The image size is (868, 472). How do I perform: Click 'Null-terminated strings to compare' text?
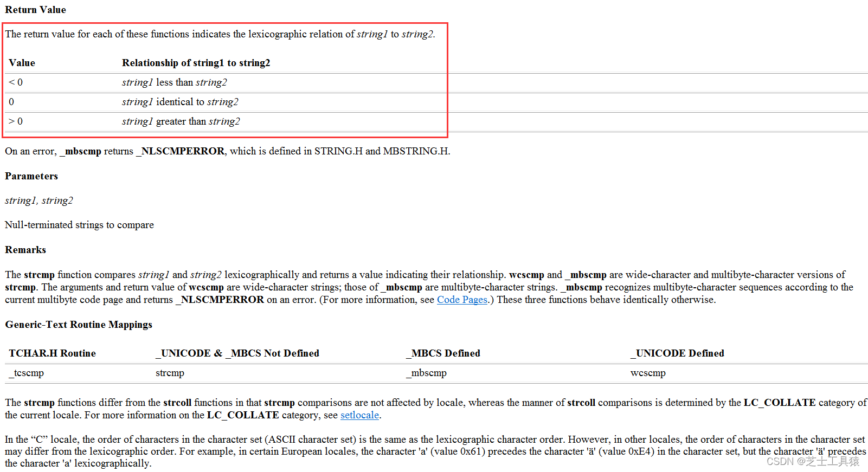tap(79, 225)
